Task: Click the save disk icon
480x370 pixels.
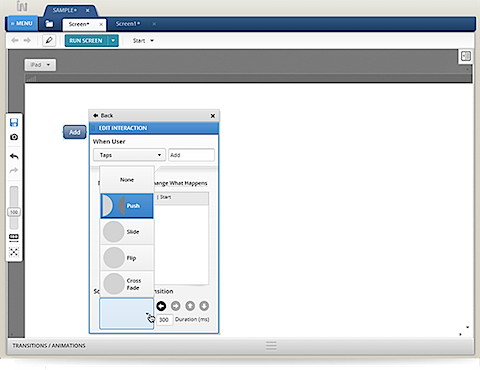Action: [x=14, y=122]
